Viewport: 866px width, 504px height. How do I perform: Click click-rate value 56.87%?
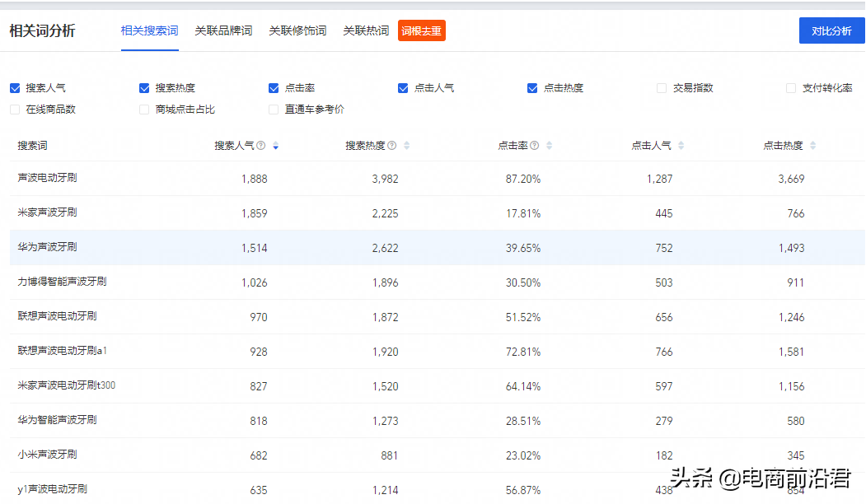(523, 490)
